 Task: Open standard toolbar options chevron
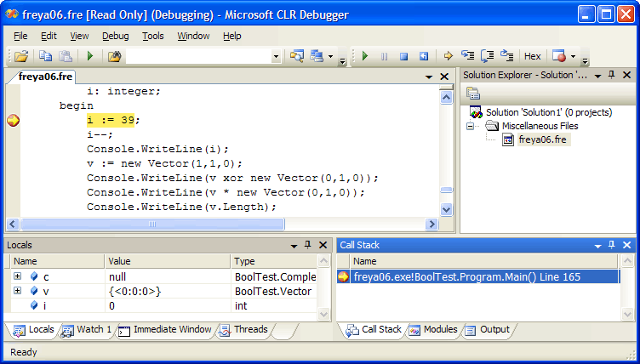(x=342, y=60)
